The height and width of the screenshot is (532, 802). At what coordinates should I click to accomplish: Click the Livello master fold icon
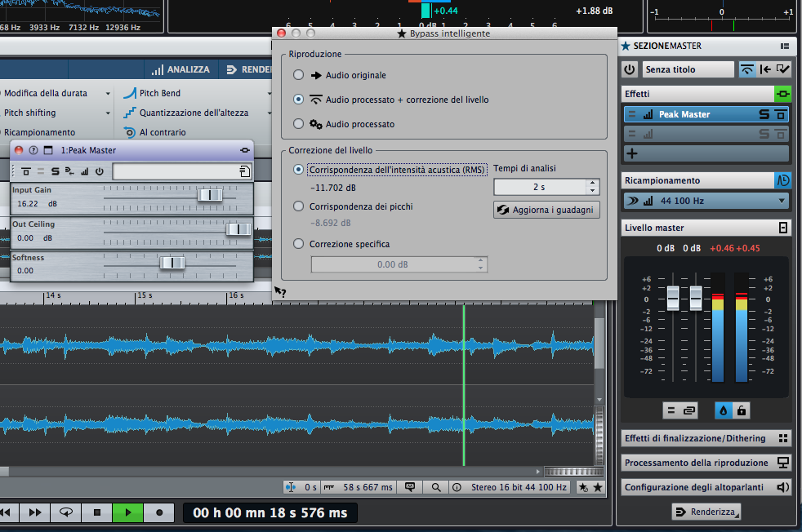[782, 228]
